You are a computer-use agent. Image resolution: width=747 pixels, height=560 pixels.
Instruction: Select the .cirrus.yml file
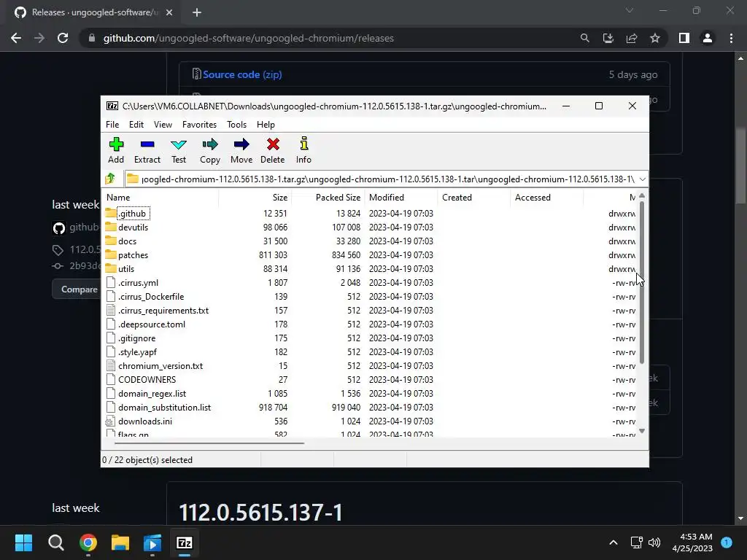tap(138, 283)
